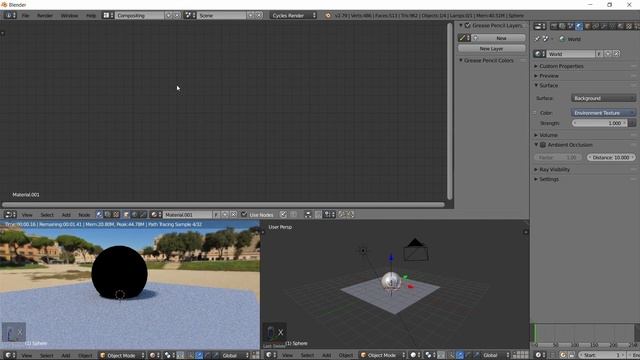This screenshot has height=360, width=640.
Task: Open node editor View menu
Action: click(27, 215)
